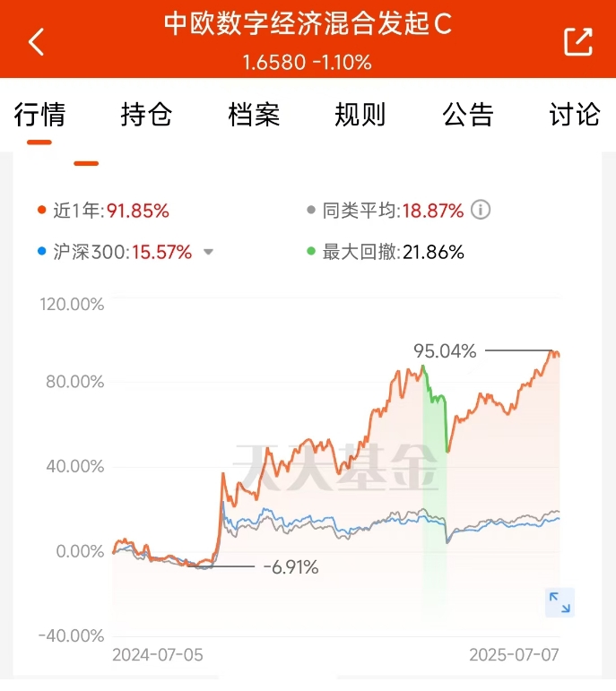
Task: Click the 95.04% peak marker label
Action: point(445,351)
